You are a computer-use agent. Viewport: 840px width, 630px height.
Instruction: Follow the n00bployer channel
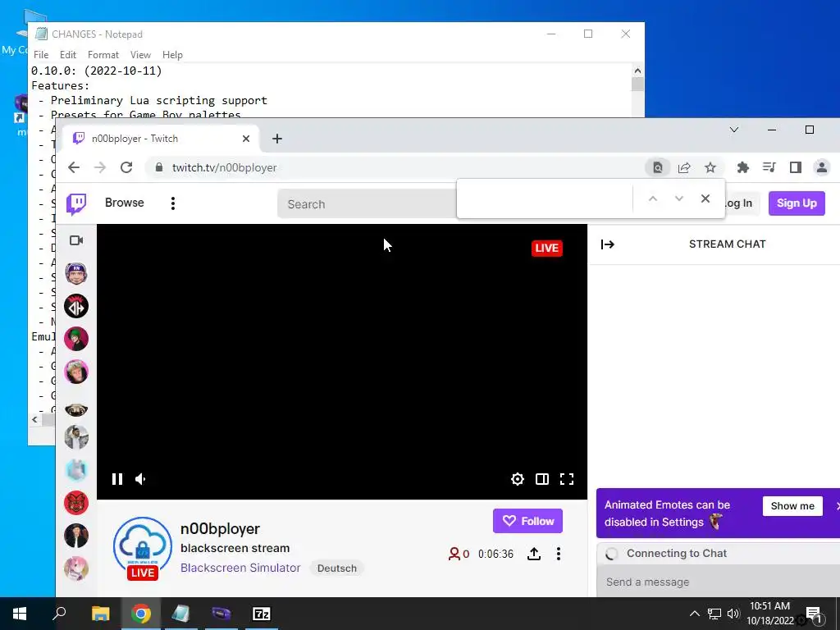tap(527, 521)
